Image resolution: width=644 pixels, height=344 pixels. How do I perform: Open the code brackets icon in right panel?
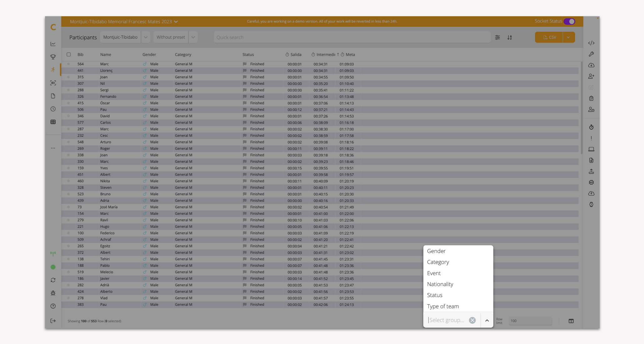tap(591, 43)
